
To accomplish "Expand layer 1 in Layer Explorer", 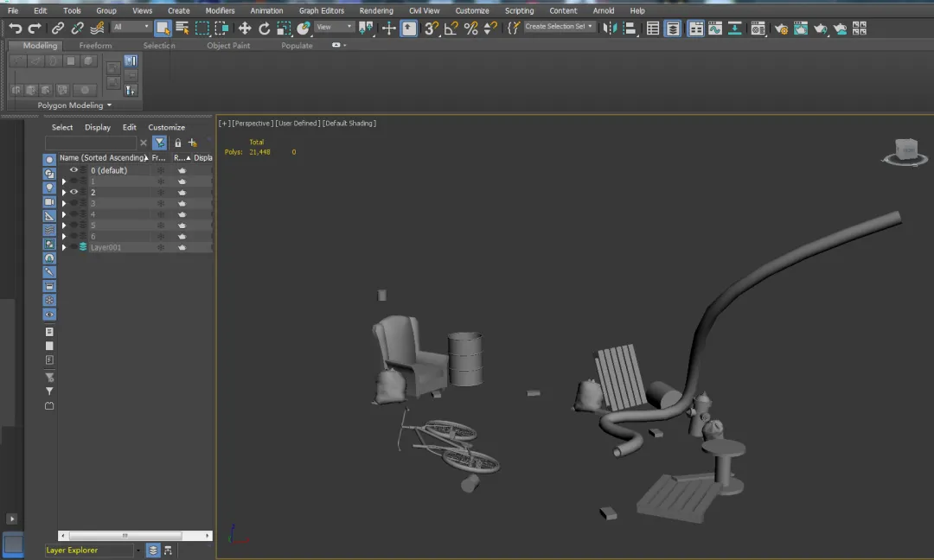I will (x=64, y=181).
